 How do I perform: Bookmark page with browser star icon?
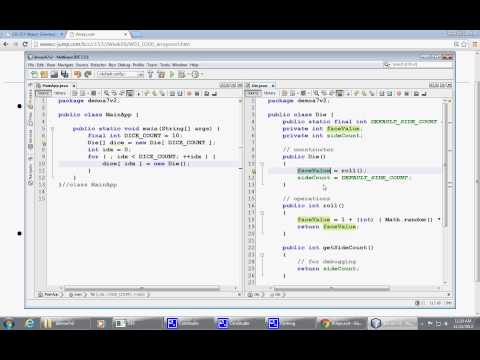pos(464,44)
